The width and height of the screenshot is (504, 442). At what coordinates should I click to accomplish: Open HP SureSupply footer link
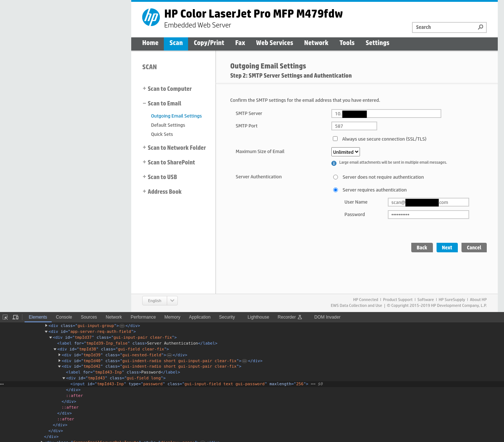pos(452,300)
